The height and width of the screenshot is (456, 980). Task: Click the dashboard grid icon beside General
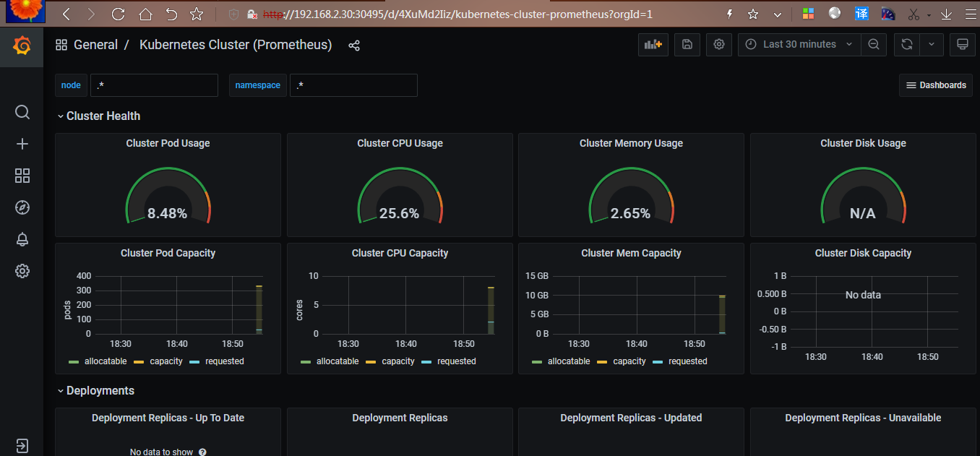61,45
